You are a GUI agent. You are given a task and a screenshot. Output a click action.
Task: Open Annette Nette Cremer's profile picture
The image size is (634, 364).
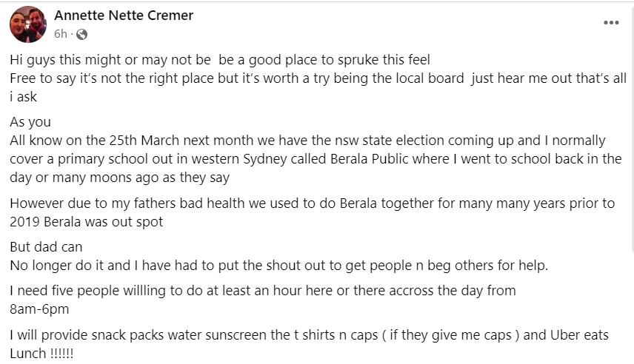[28, 24]
